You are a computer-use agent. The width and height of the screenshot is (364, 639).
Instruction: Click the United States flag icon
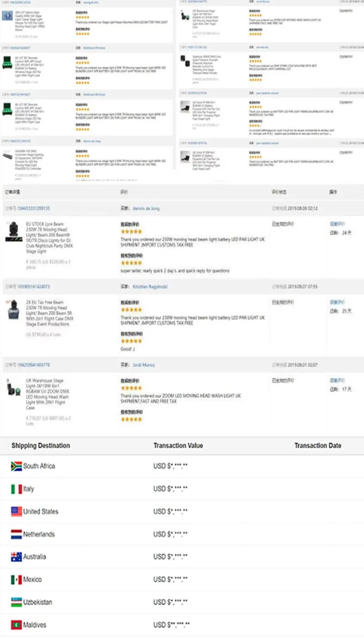(16, 512)
